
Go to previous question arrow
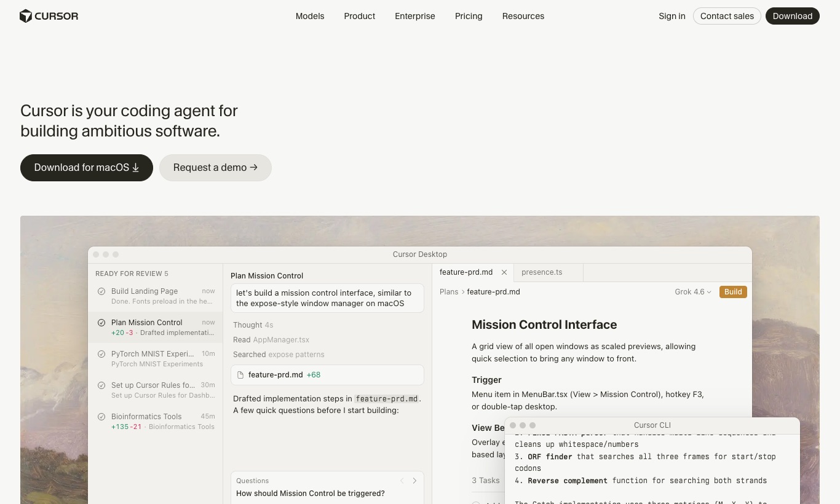point(402,481)
